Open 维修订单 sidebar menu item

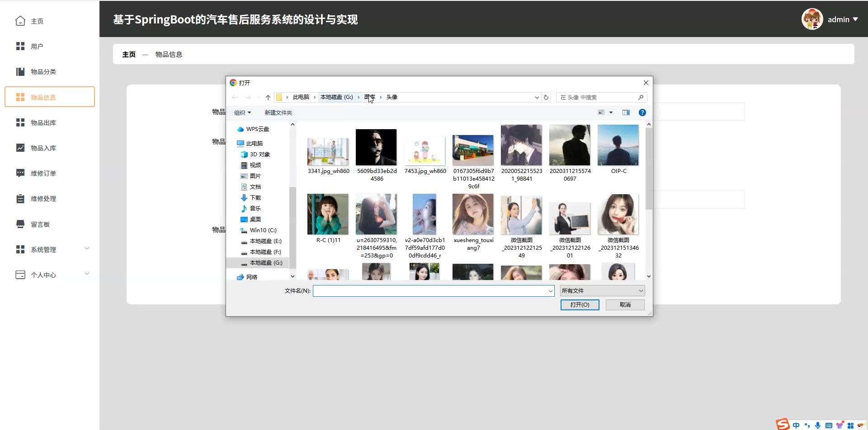pos(50,173)
